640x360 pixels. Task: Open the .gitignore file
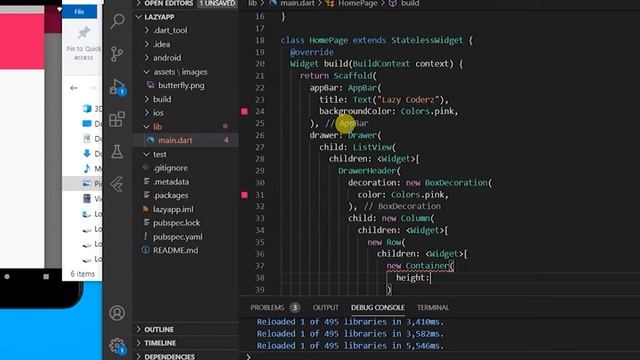(x=171, y=168)
